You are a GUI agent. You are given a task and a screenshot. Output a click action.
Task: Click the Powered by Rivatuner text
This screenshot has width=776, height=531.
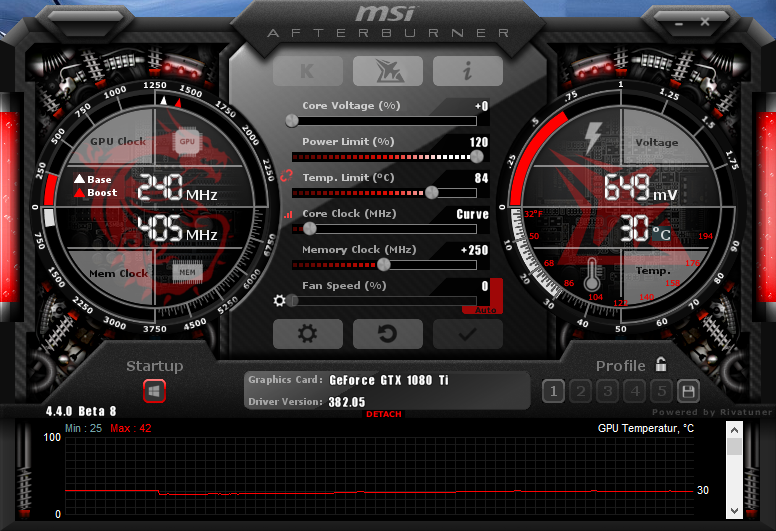(711, 412)
